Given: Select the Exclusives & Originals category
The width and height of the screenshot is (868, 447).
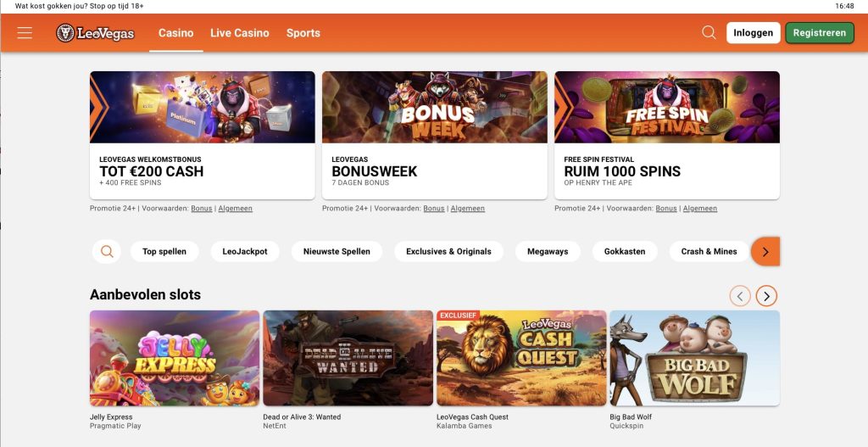Looking at the screenshot, I should point(448,251).
